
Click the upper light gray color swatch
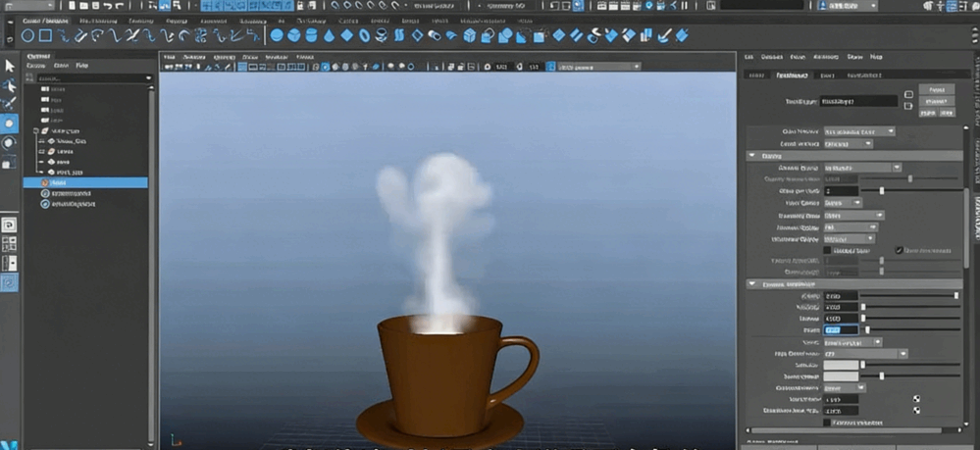click(841, 365)
